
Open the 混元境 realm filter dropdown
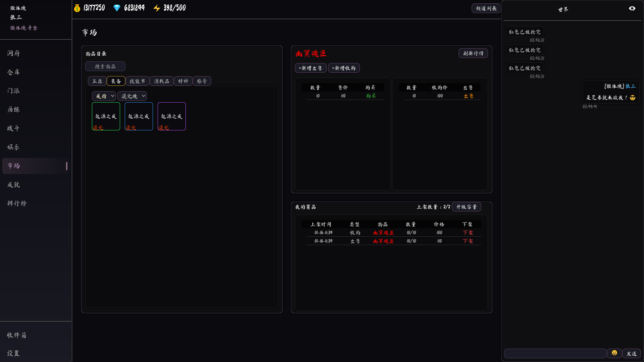pos(132,96)
